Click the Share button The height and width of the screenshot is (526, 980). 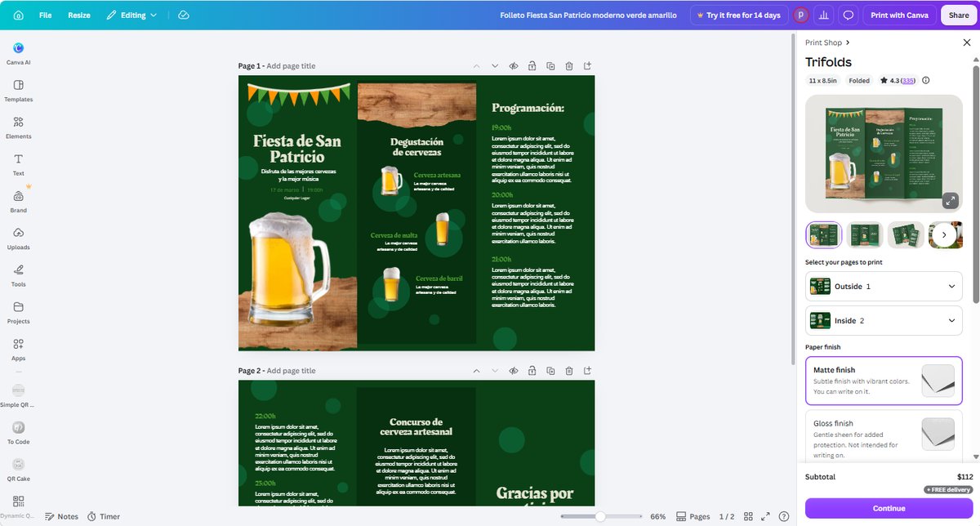[959, 15]
